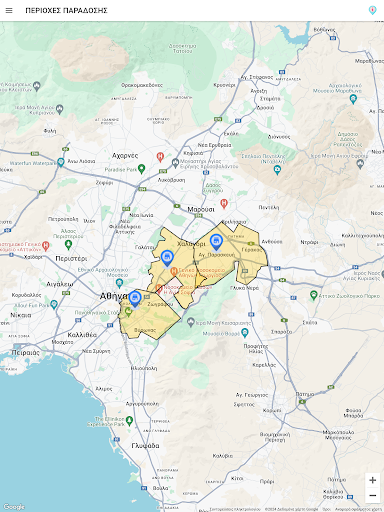This screenshot has height=512, width=384.
Task: Click the Μοναστήρι Αγίας Ειρήνης pin
Action: tap(175, 163)
